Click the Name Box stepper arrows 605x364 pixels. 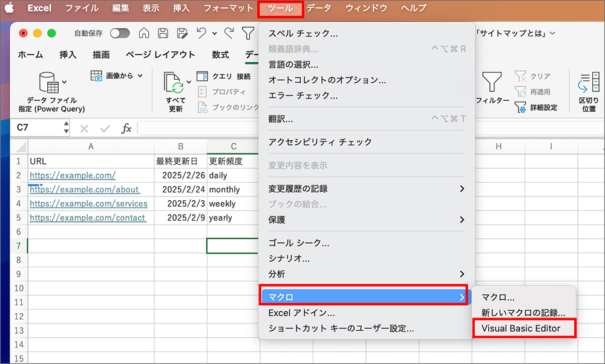tap(66, 128)
